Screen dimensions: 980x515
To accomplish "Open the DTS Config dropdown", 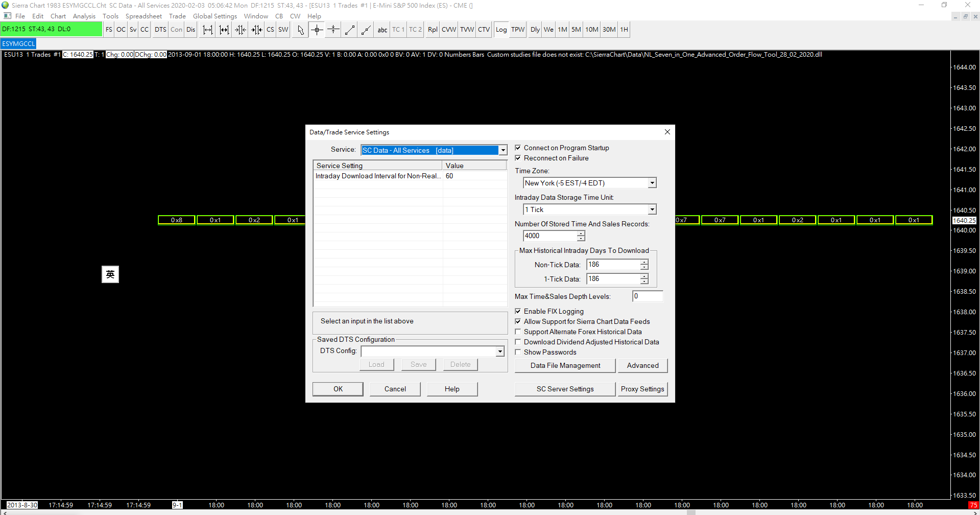I will [500, 351].
